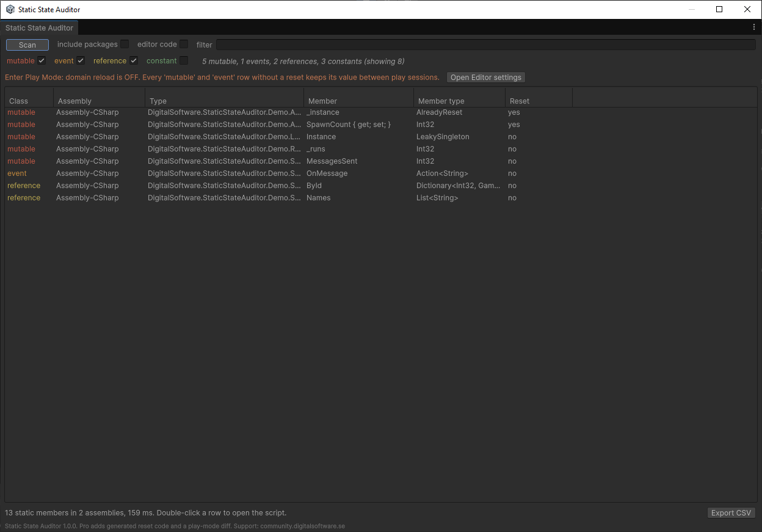The height and width of the screenshot is (532, 762).
Task: Uncheck the mutable filter checkbox
Action: 42,60
